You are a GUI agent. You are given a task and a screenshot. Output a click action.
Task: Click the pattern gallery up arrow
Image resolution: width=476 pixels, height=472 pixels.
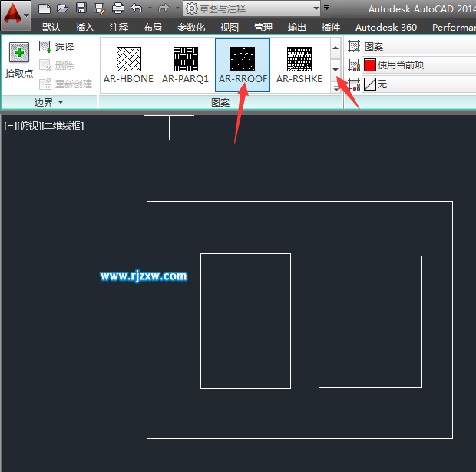pyautogui.click(x=336, y=48)
